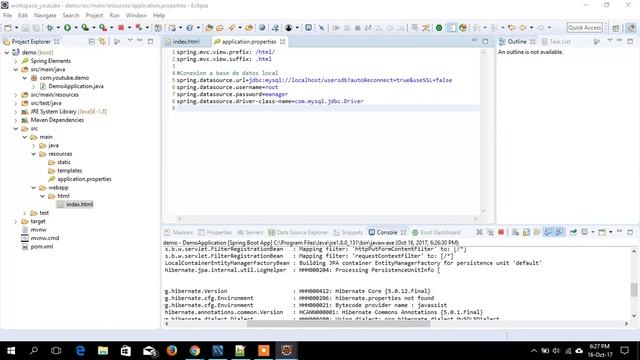
Task: Click the Spring perspective icon at far right
Action: (631, 28)
